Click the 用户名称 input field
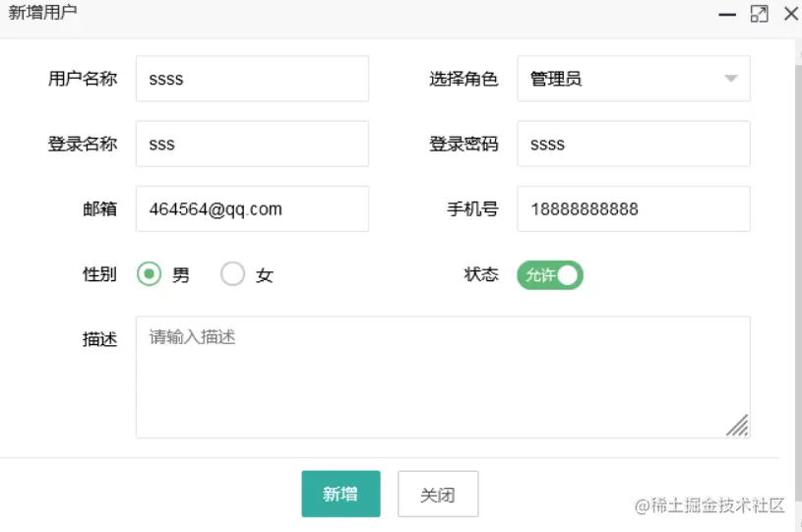 click(252, 79)
